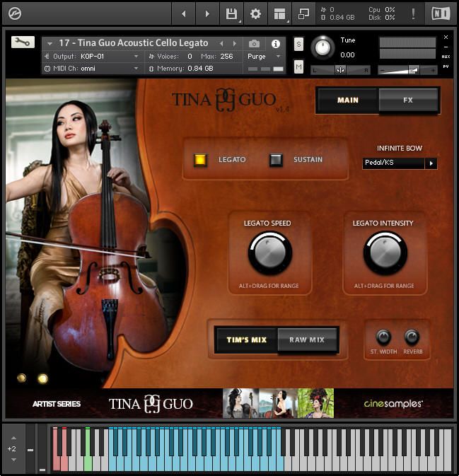Click the exclamation warning icon
Image resolution: width=459 pixels, height=476 pixels.
click(x=413, y=13)
